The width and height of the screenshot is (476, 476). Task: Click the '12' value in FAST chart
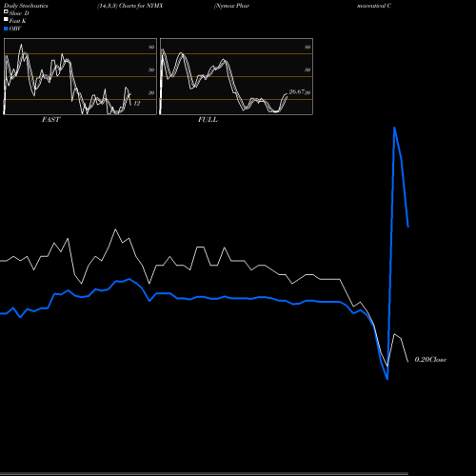point(137,104)
